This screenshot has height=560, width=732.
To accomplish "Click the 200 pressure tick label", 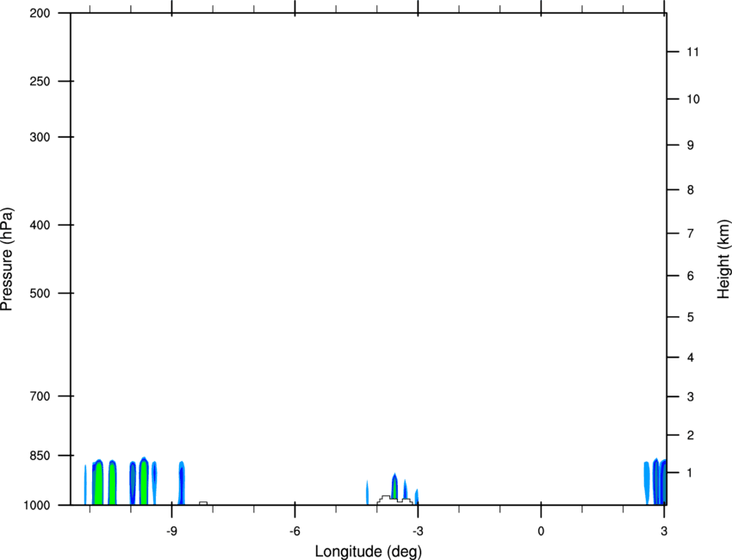I will coord(40,13).
